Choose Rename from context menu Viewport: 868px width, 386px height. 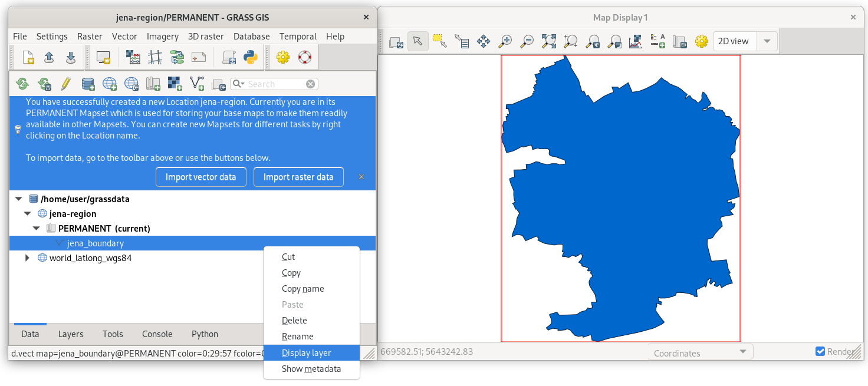[311, 336]
